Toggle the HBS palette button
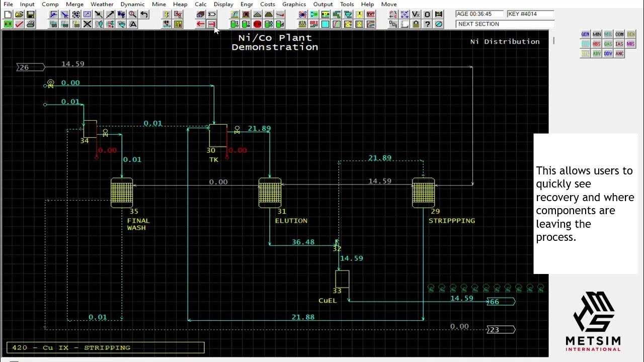The image size is (644, 362). click(597, 44)
